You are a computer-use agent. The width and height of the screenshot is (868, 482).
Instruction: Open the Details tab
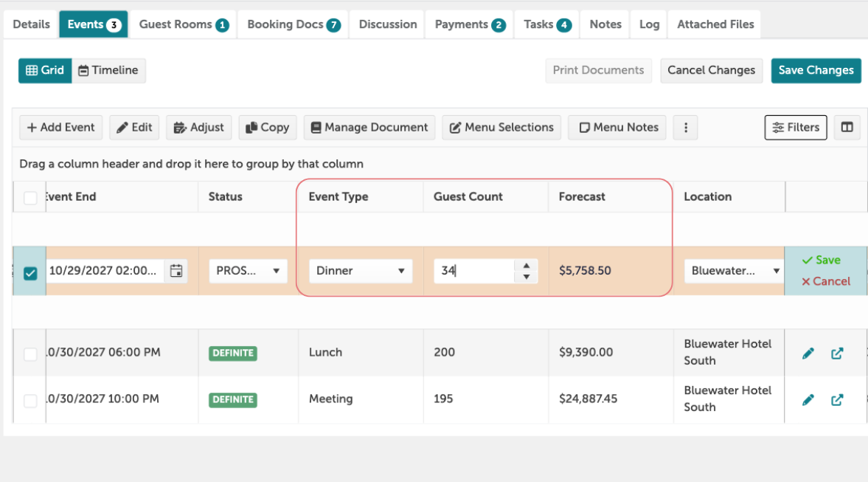tap(32, 24)
